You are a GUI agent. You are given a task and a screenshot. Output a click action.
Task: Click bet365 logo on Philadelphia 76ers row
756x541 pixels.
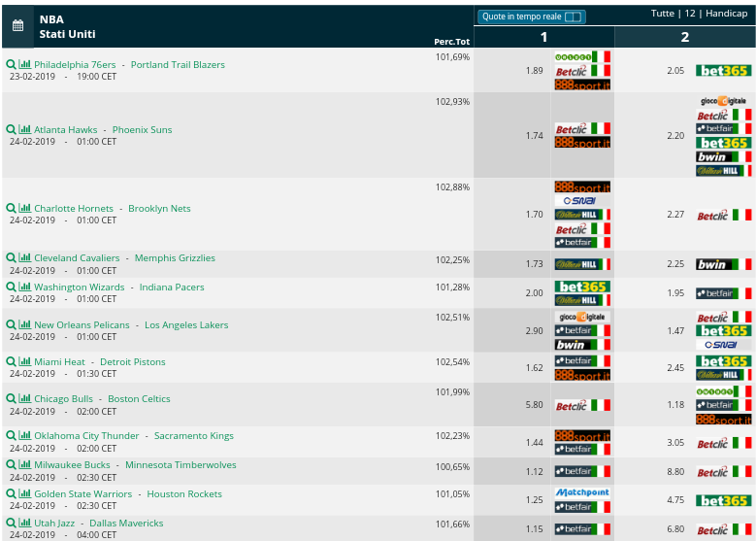click(723, 71)
